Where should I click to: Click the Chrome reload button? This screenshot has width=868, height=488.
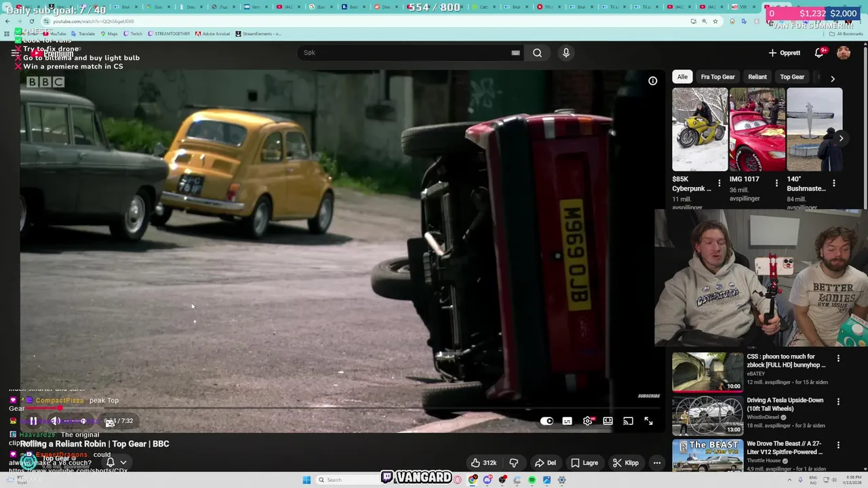[31, 21]
